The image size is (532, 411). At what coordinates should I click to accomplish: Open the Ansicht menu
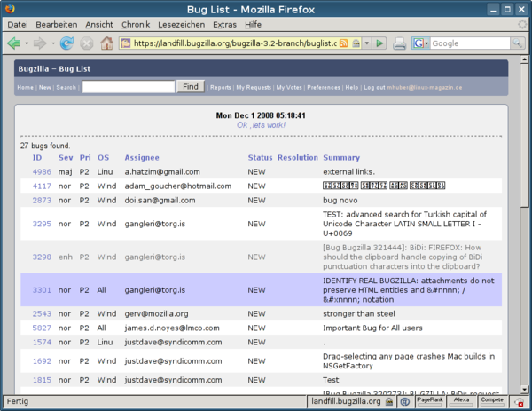(x=99, y=25)
